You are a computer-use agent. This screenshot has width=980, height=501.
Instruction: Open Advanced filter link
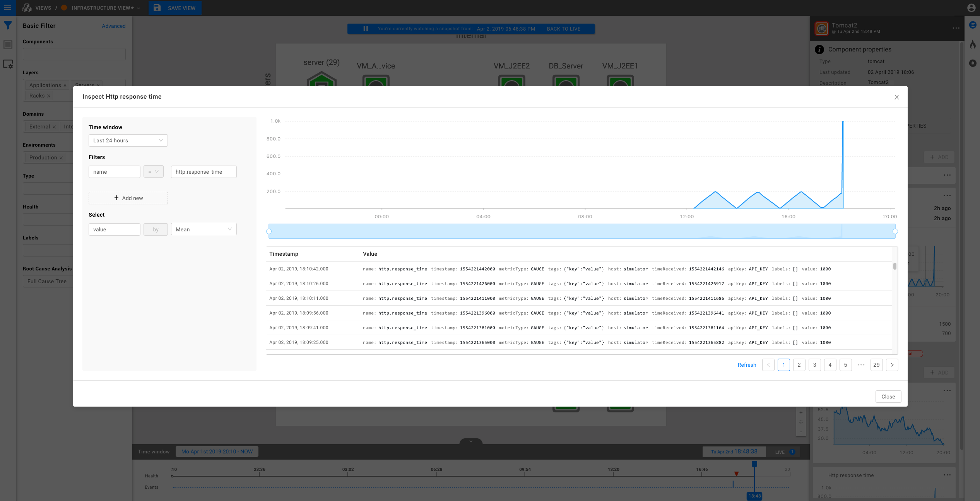coord(114,26)
